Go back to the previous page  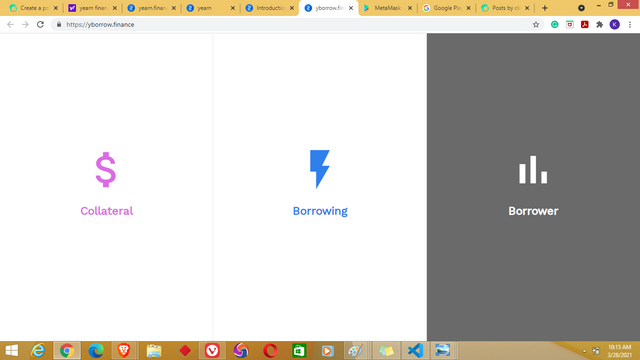10,24
